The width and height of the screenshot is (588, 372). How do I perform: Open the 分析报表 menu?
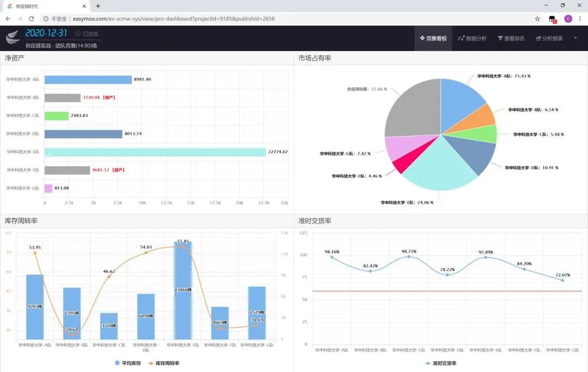click(549, 39)
